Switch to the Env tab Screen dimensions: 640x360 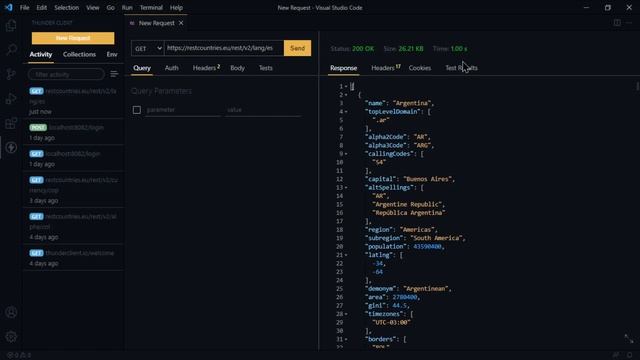pos(112,55)
